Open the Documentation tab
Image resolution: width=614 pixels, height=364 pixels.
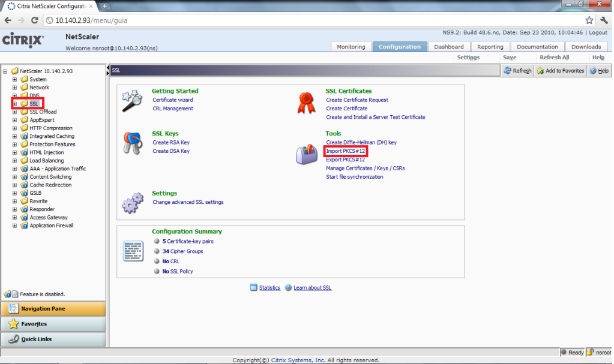tap(537, 47)
